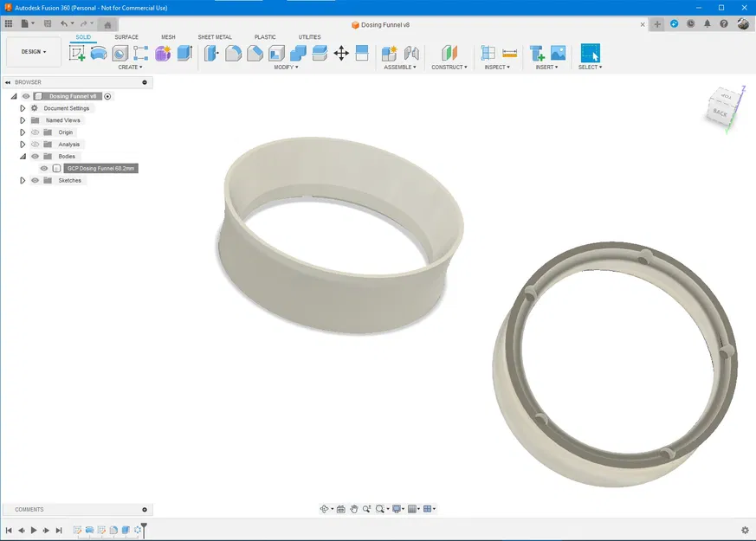Hide the GCP Dosing Funnel 68.2mm body
Image resolution: width=756 pixels, height=541 pixels.
pos(42,168)
